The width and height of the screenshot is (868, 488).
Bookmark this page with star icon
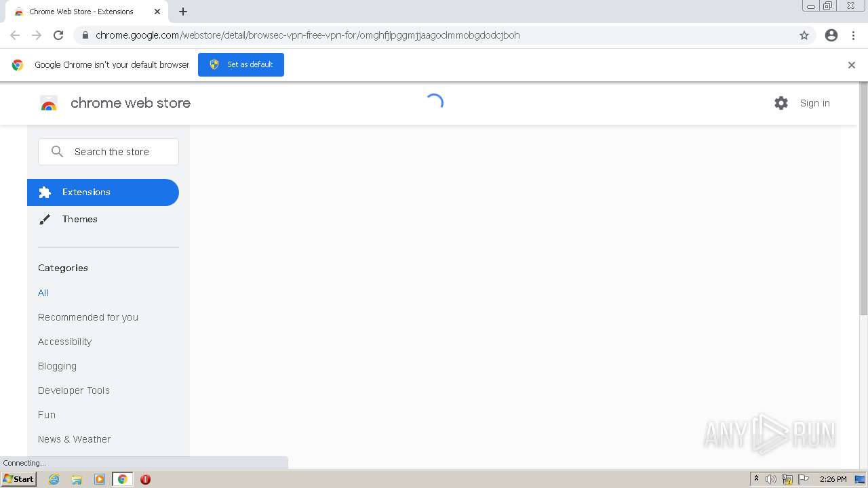click(x=804, y=35)
